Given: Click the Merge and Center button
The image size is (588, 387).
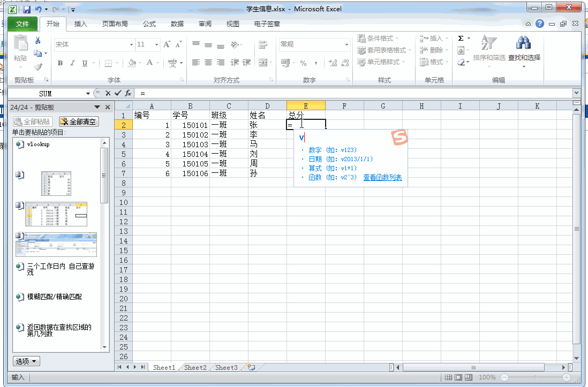Looking at the screenshot, I should [263, 63].
